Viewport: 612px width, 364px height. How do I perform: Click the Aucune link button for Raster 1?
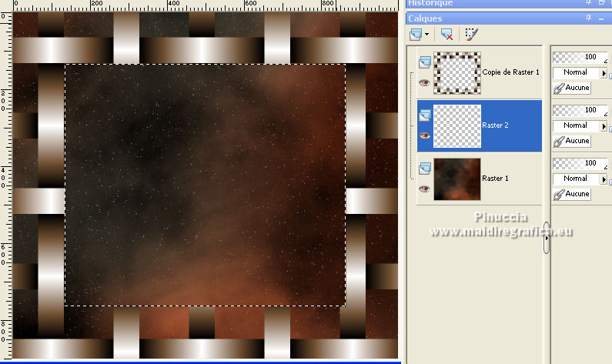pyautogui.click(x=572, y=194)
